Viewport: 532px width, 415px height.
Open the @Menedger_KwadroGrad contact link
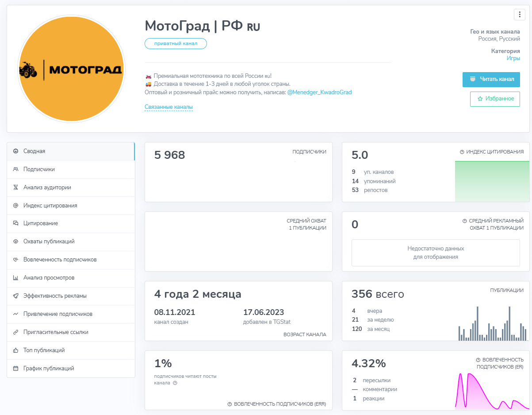click(x=319, y=92)
